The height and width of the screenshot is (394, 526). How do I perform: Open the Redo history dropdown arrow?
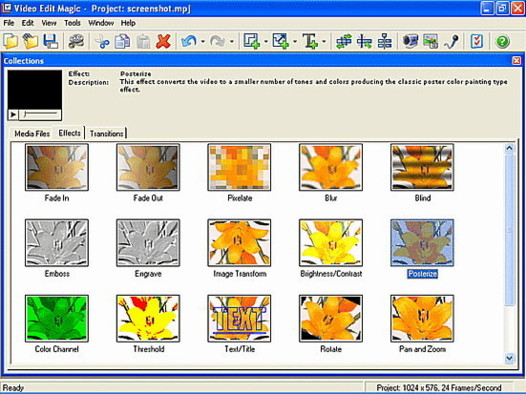coord(232,42)
